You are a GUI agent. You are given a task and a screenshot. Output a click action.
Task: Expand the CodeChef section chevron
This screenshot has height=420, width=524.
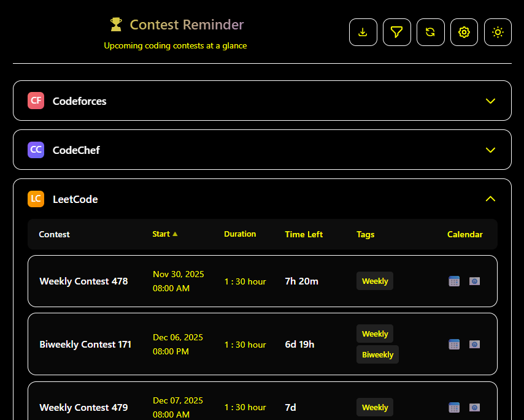point(490,150)
